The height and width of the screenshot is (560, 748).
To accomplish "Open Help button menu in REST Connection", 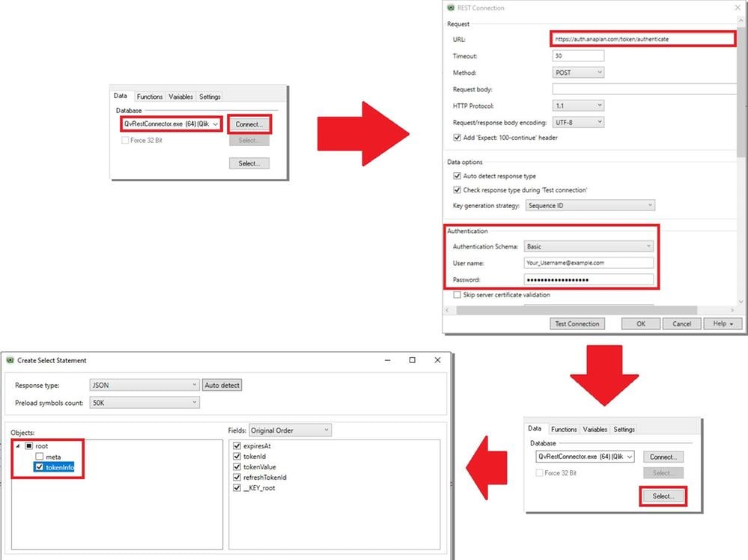I will pyautogui.click(x=723, y=323).
